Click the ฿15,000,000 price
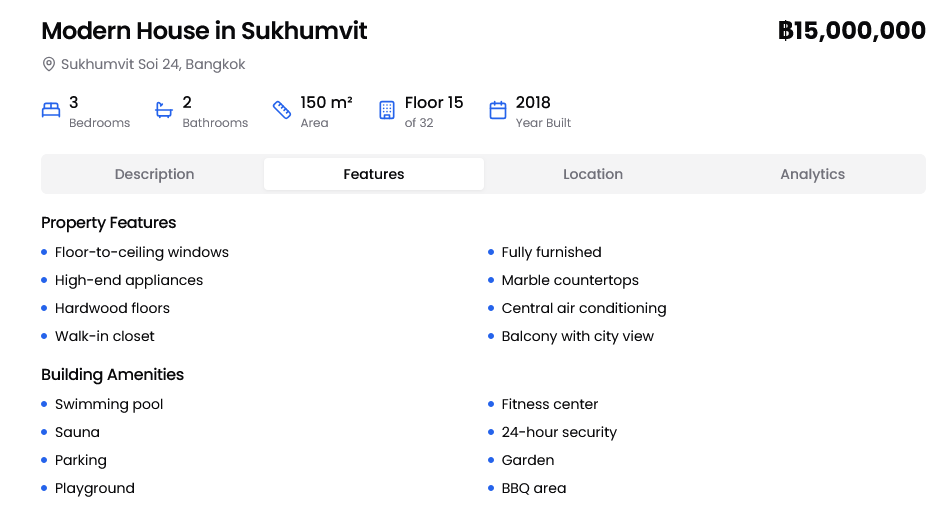 tap(851, 31)
